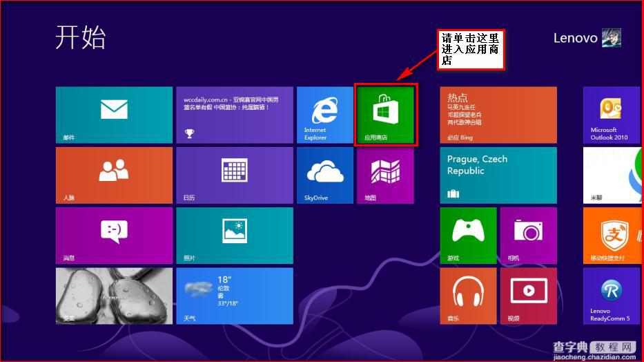644x362 pixels.
Task: Click the Lenovo account avatar picture
Action: point(612,38)
